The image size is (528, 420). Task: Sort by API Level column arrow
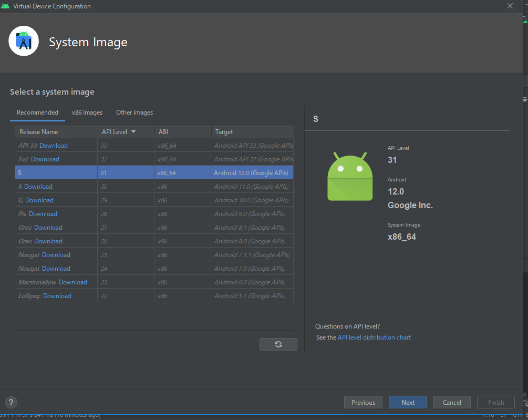[133, 132]
